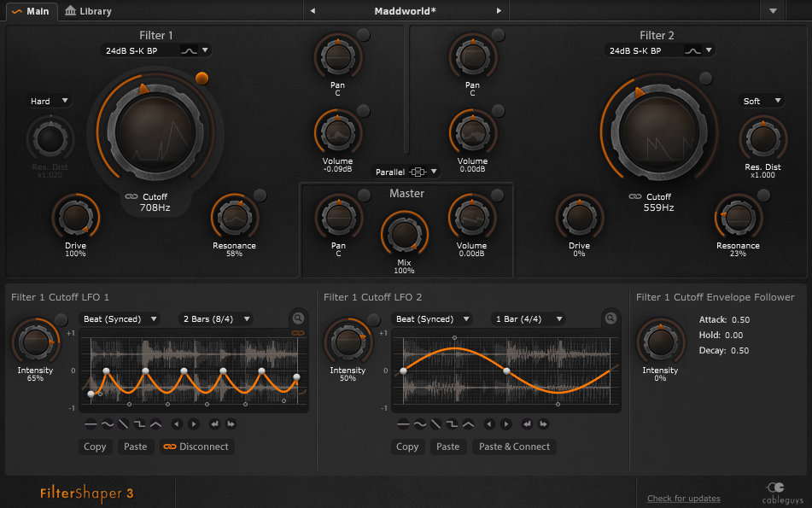Open the top-right options menu arrow

[773, 11]
